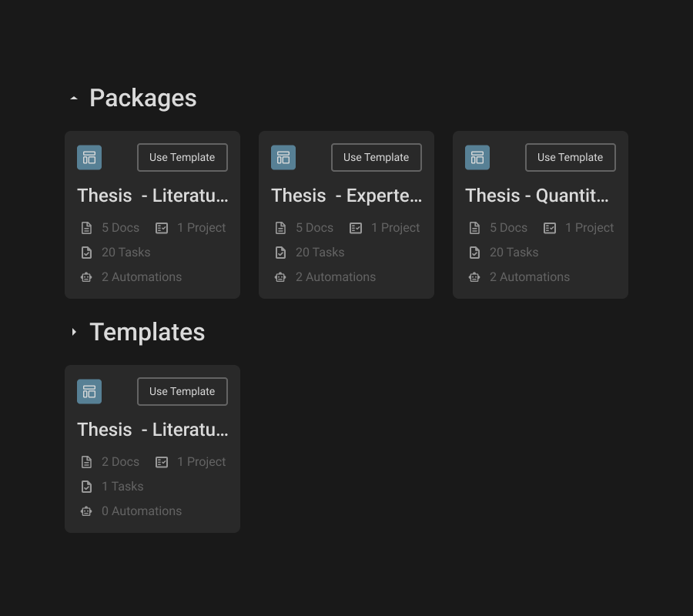This screenshot has height=616, width=693.
Task: Click 1 Project in Thesis - Quantit... card
Action: tap(589, 228)
